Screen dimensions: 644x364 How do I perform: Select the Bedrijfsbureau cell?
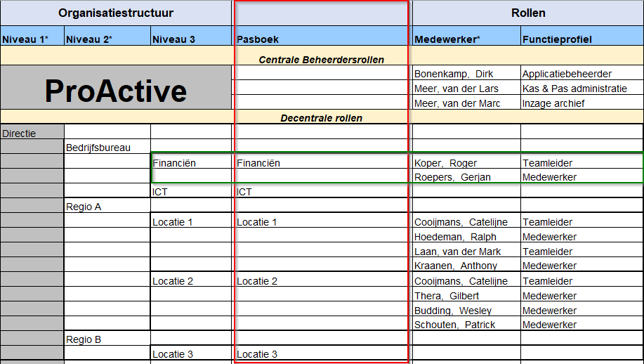pyautogui.click(x=107, y=146)
